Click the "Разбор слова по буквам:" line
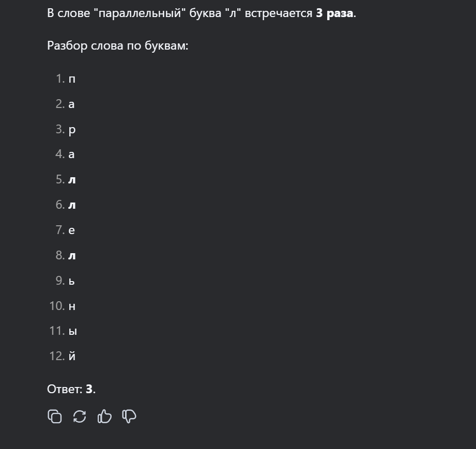 (x=117, y=45)
